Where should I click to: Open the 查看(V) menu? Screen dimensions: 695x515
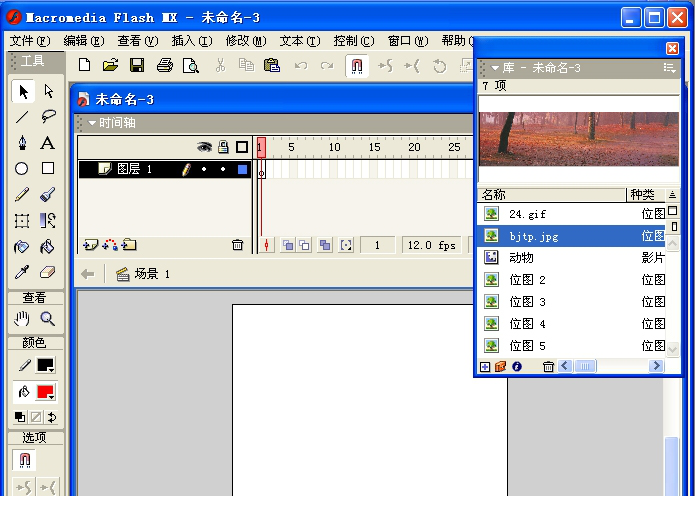(138, 41)
